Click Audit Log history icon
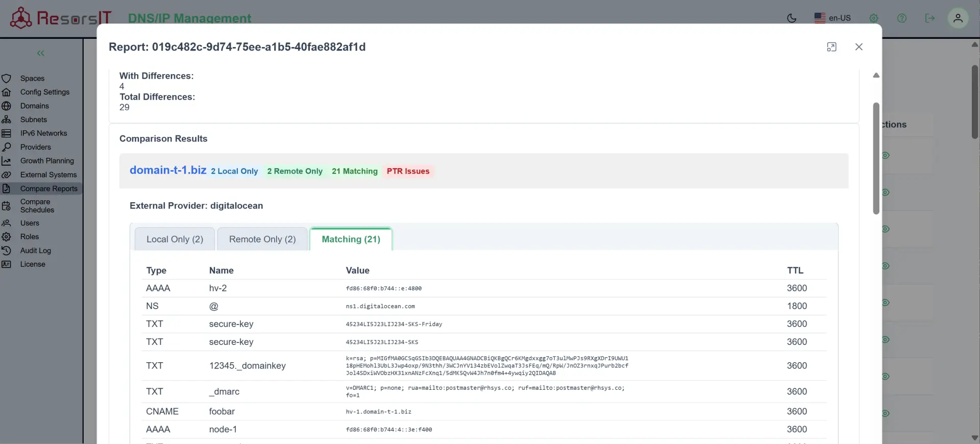Image resolution: width=980 pixels, height=444 pixels. (6, 250)
